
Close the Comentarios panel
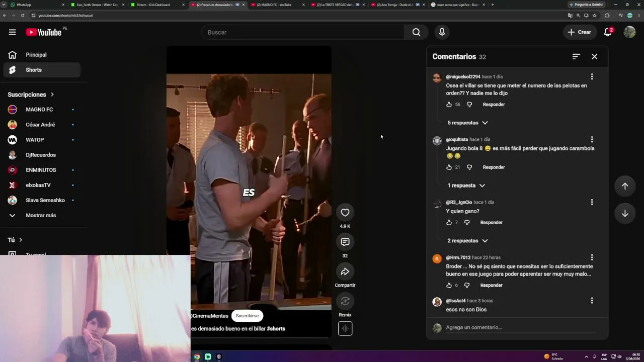pyautogui.click(x=594, y=56)
